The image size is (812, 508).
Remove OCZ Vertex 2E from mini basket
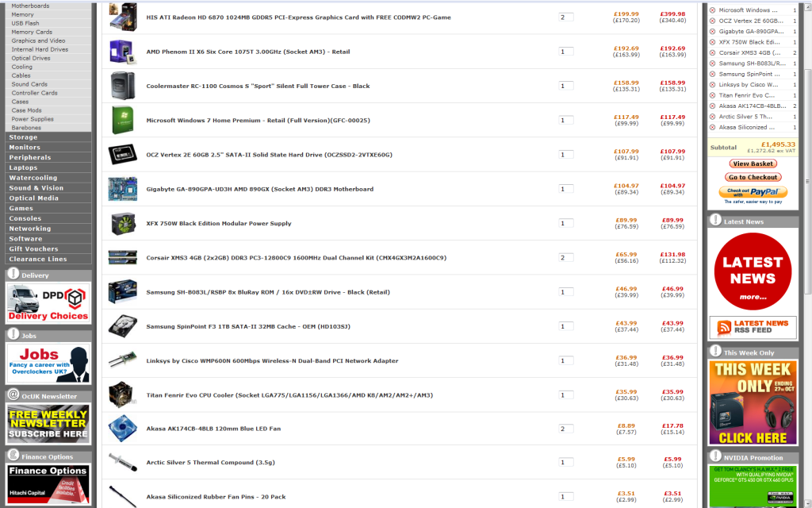point(712,21)
